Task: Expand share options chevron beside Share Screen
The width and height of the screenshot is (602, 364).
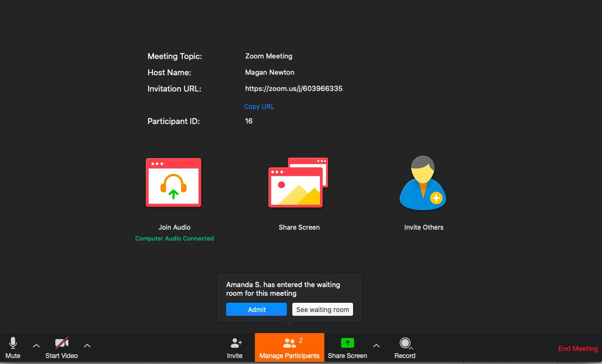Action: click(376, 346)
